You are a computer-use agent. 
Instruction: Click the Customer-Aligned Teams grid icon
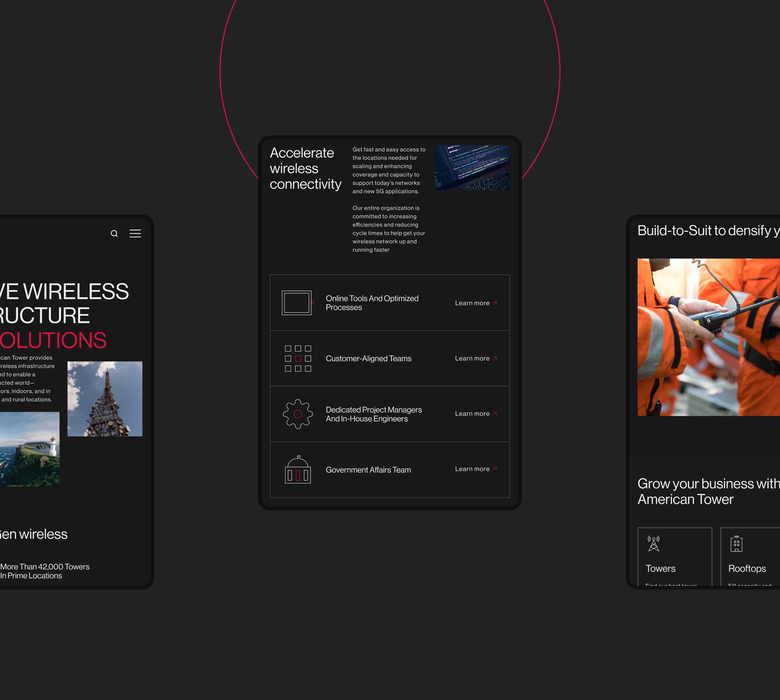[x=298, y=358]
